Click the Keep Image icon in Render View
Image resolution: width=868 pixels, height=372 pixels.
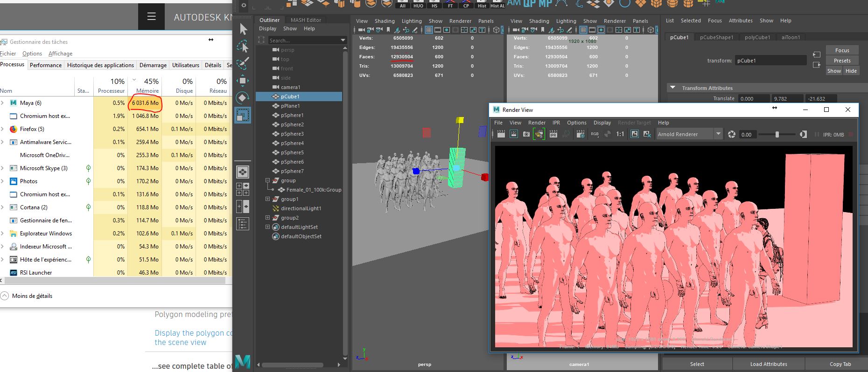tap(634, 134)
